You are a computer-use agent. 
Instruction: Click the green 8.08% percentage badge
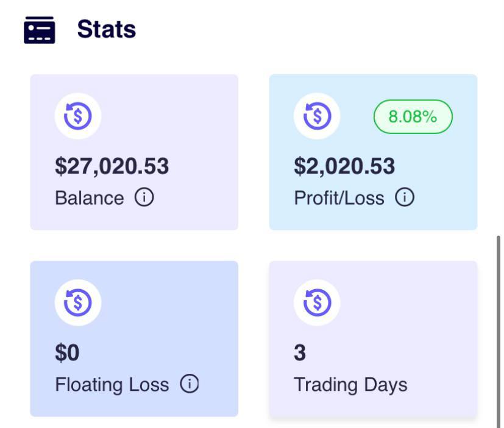click(x=413, y=117)
